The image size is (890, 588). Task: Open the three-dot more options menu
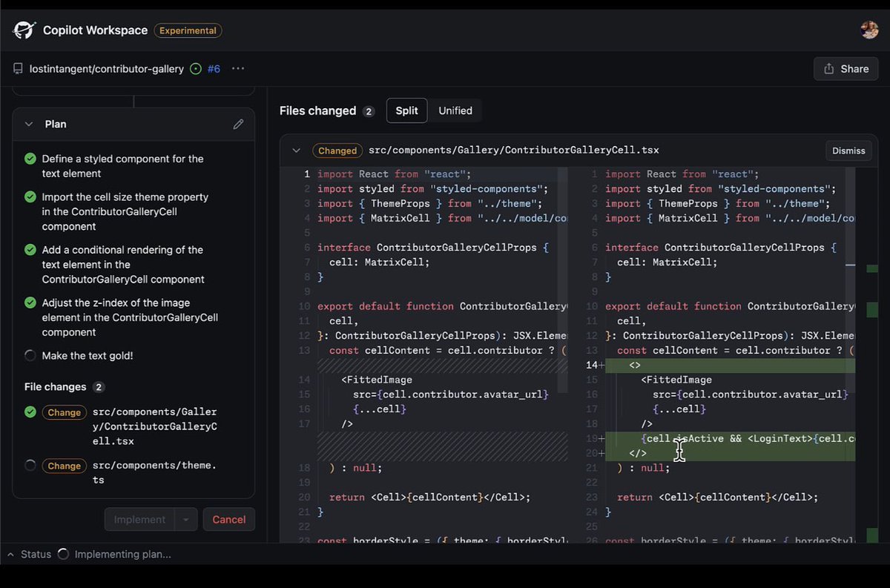click(238, 69)
